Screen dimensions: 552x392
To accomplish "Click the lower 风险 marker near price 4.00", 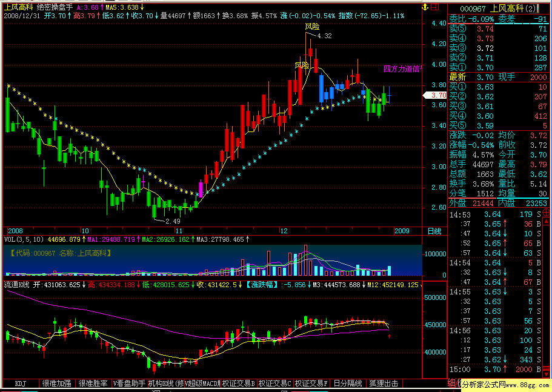I will point(302,65).
